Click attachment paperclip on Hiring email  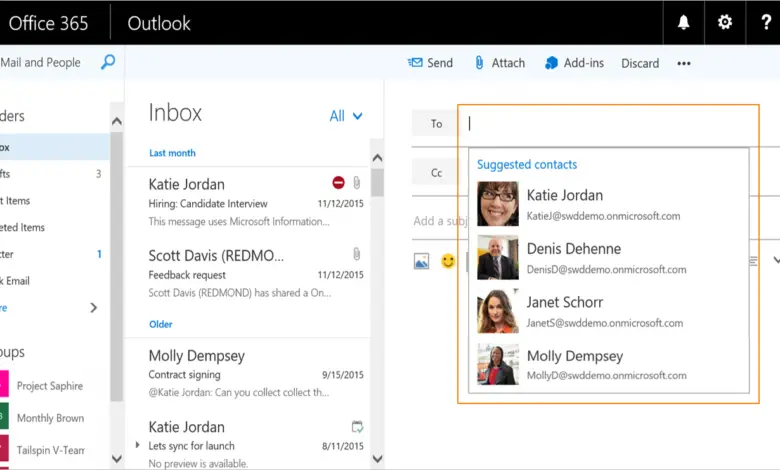[x=357, y=183]
